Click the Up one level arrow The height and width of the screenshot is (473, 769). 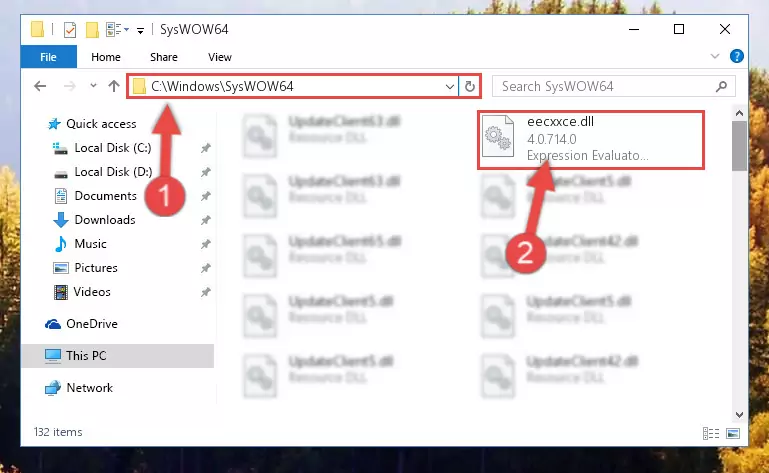pyautogui.click(x=114, y=86)
